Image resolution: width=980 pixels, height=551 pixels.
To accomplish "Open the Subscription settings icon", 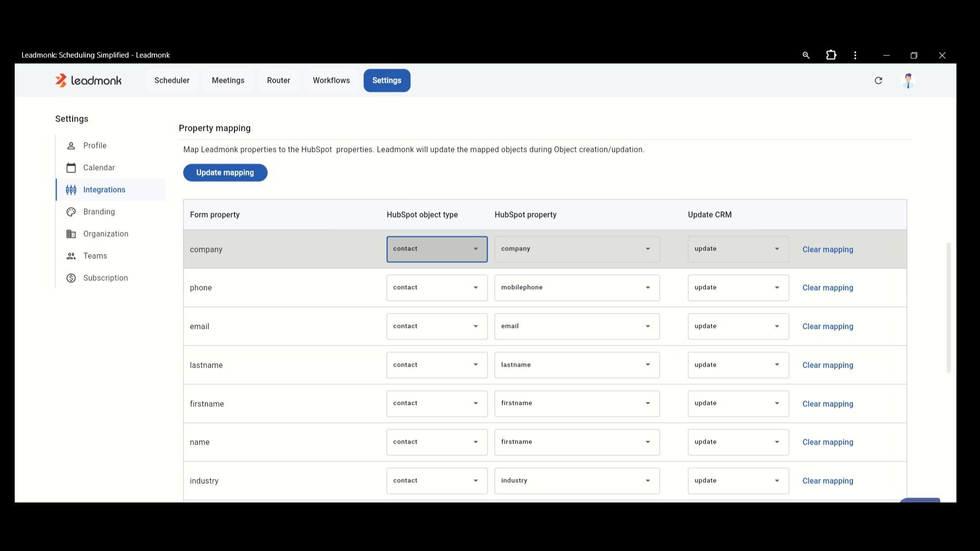I will pos(71,277).
